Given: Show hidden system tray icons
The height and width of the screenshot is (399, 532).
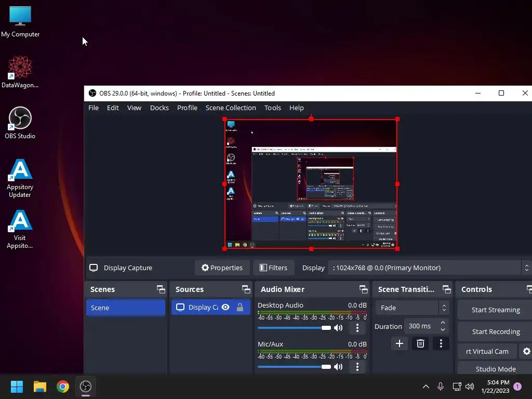Looking at the screenshot, I should tap(426, 387).
